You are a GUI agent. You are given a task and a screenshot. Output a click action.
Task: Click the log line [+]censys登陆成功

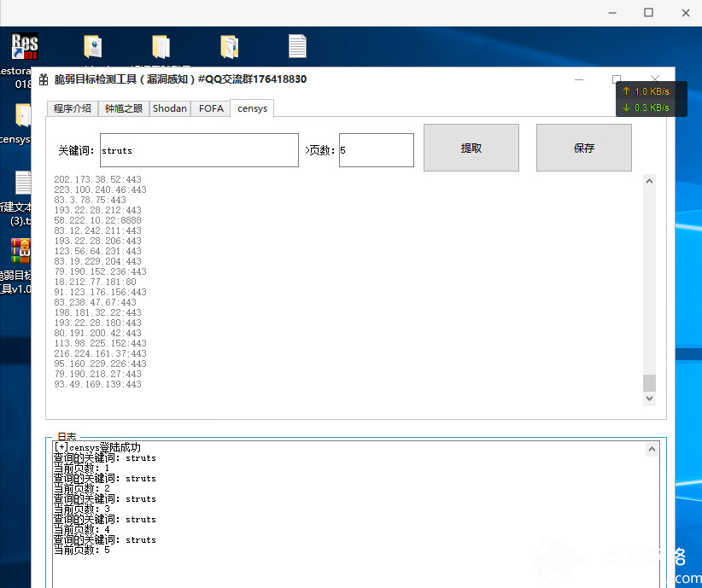click(97, 447)
